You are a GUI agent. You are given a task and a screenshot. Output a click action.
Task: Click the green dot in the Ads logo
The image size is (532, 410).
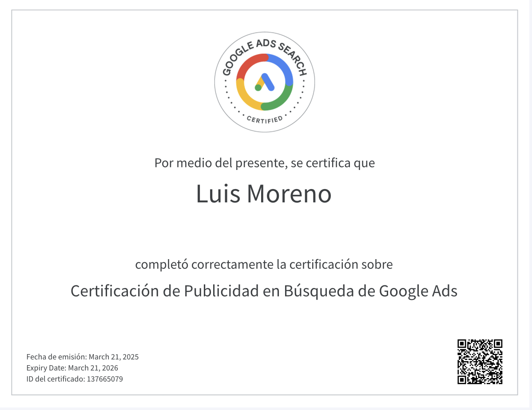258,87
